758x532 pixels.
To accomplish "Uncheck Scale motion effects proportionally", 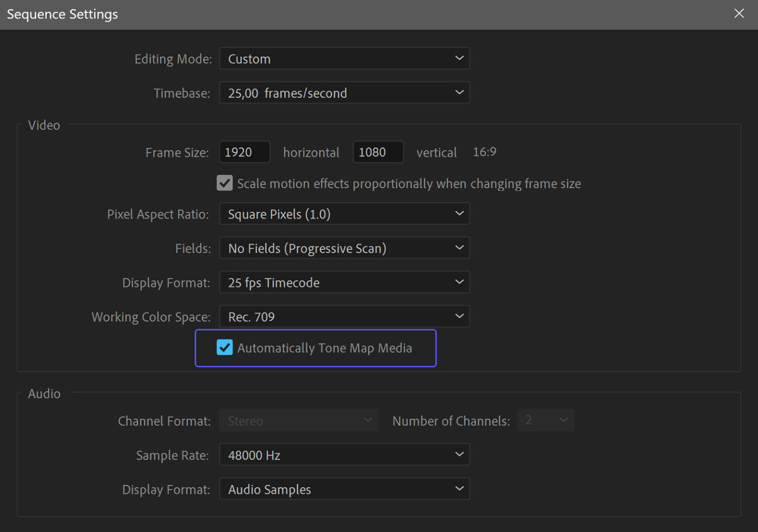I will [225, 183].
